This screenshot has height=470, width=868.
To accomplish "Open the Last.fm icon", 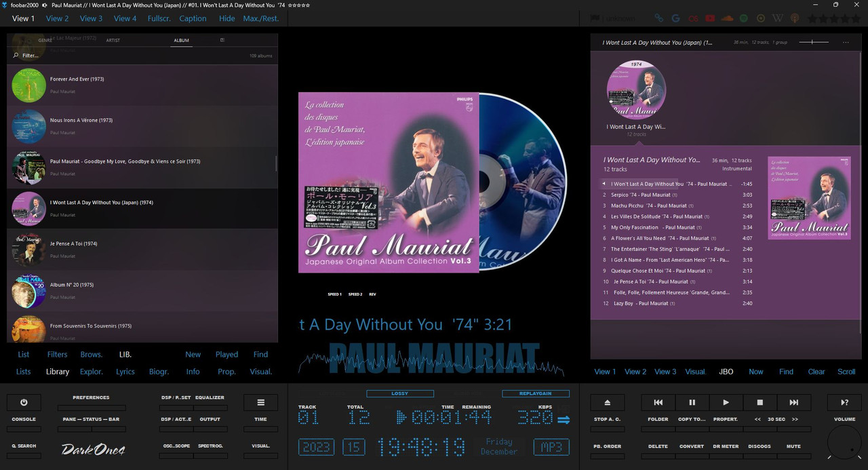I will (x=692, y=18).
